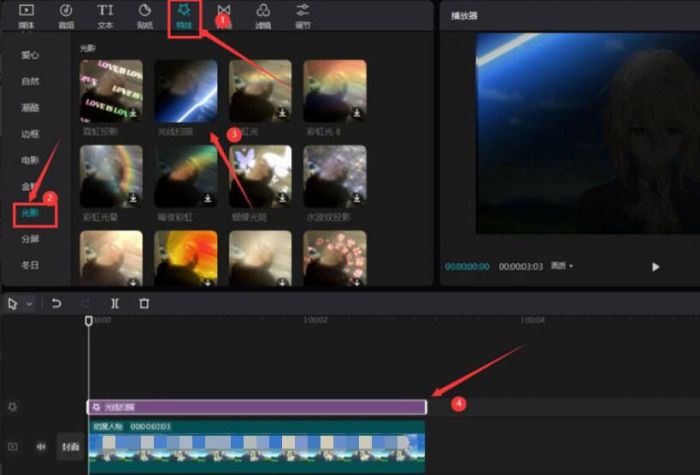Toggle the video track lock icon
Screen dimensions: 700x475
[13, 447]
